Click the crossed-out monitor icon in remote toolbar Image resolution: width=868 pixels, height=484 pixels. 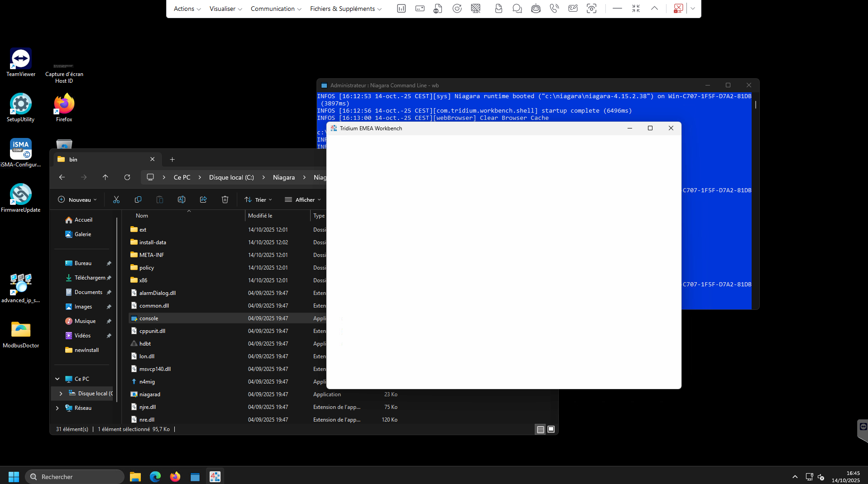[475, 9]
